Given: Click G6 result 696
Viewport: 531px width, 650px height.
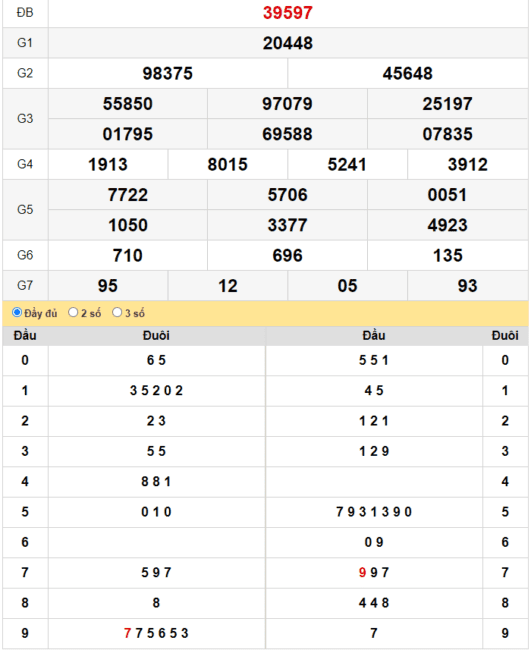Looking at the screenshot, I should [x=287, y=255].
